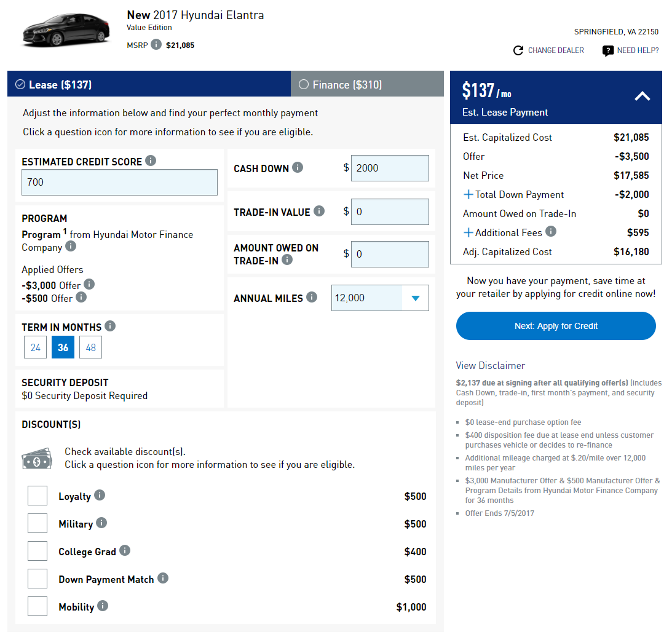
Task: View info for the -$500 Offer
Action: pyautogui.click(x=81, y=297)
